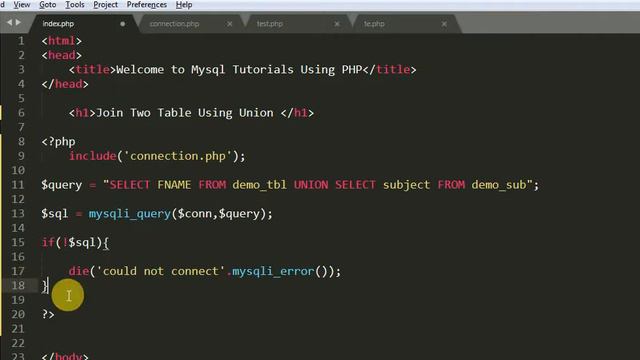Click the mysqli_error function name
The height and width of the screenshot is (360, 640).
(x=273, y=271)
